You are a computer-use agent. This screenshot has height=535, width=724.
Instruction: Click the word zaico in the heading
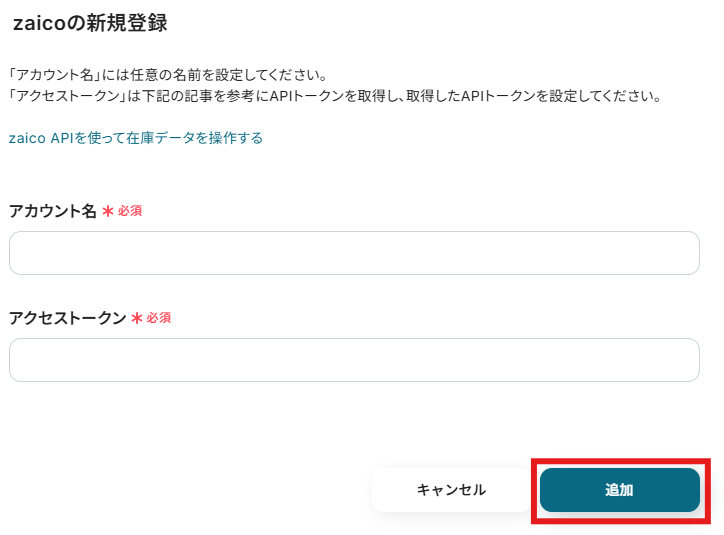[x=36, y=22]
